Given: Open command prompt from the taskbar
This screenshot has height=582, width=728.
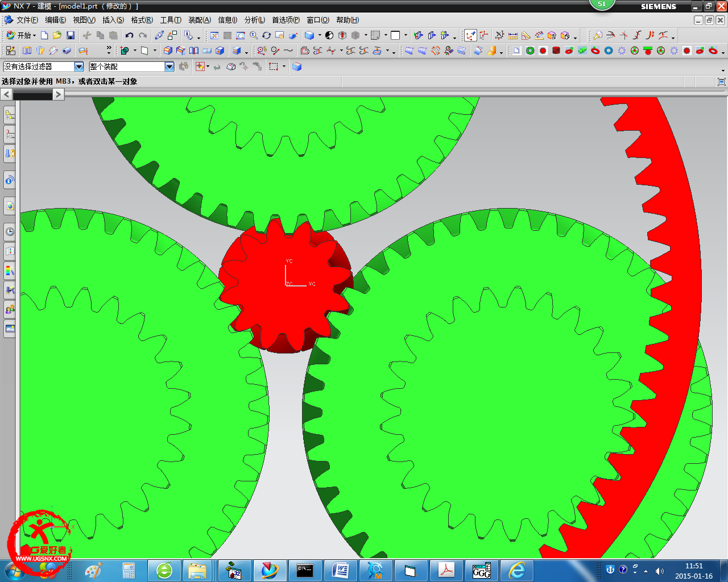Looking at the screenshot, I should point(305,571).
